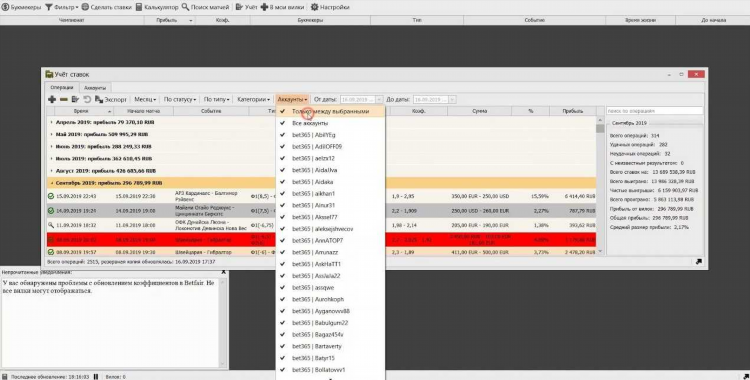The width and height of the screenshot is (750, 380).
Task: Close the unread notifications panel
Action: click(x=223, y=272)
